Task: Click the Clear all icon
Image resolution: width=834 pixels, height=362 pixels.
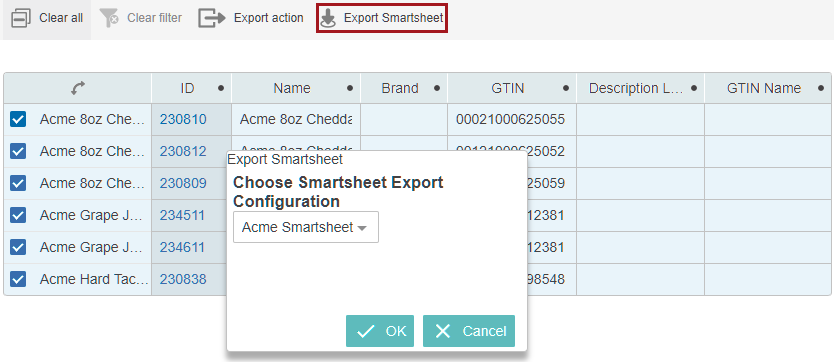Action: [x=21, y=18]
